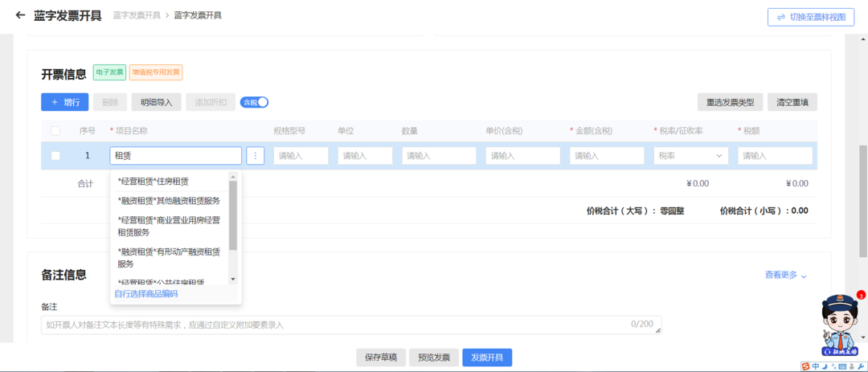This screenshot has height=372, width=868.
Task: Click the 发票开具 button
Action: (487, 358)
